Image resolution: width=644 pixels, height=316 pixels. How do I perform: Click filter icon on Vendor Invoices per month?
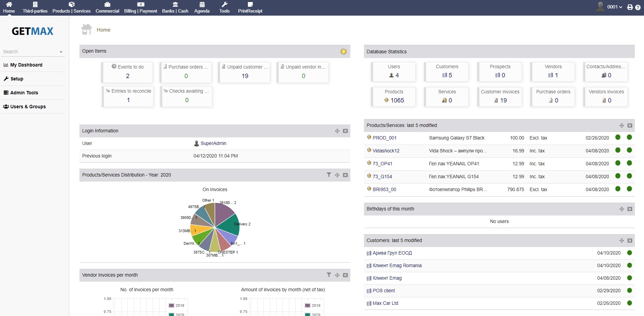[329, 275]
